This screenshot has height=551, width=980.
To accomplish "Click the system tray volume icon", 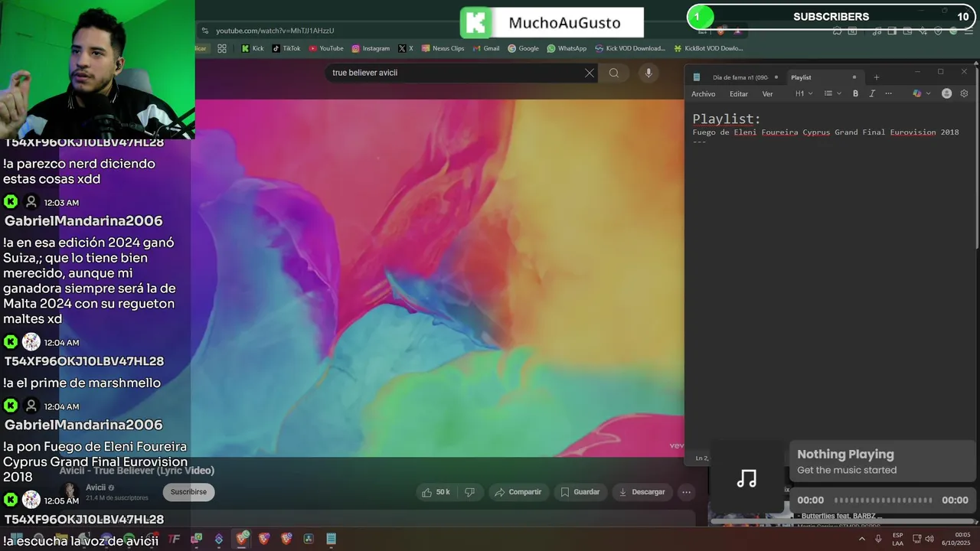I will click(x=931, y=539).
